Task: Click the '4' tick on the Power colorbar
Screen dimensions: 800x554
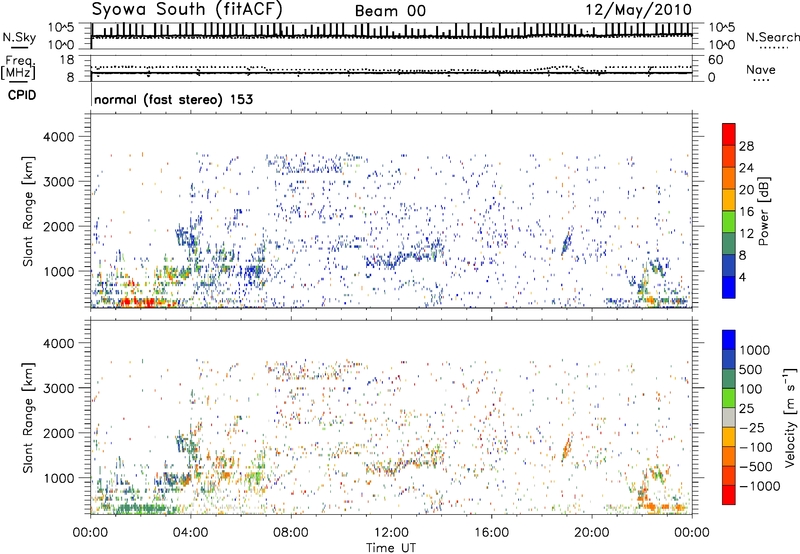Action: (x=742, y=277)
